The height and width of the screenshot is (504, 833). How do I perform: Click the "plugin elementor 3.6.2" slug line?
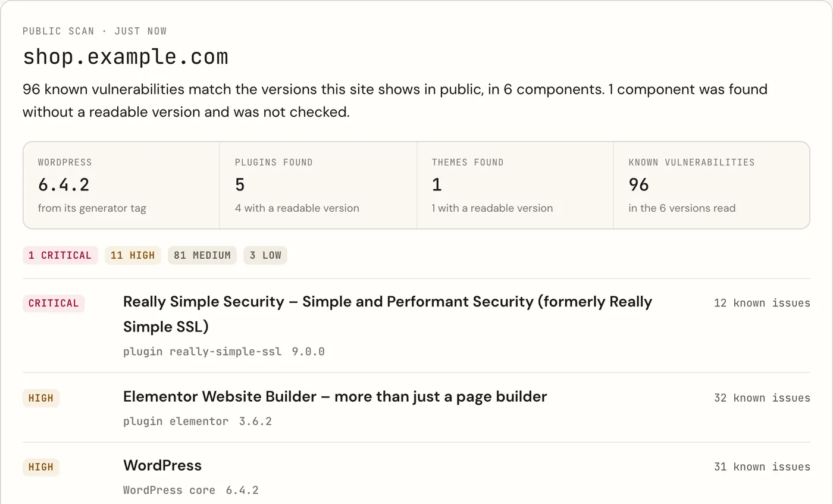198,421
